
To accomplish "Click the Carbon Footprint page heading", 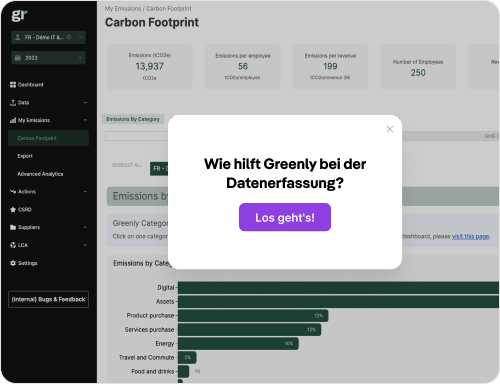I will pos(152,22).
